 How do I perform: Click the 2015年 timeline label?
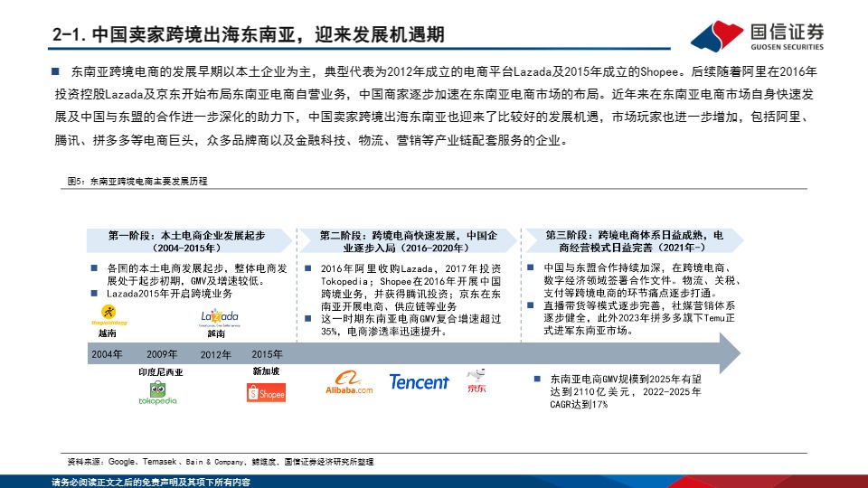(x=267, y=354)
